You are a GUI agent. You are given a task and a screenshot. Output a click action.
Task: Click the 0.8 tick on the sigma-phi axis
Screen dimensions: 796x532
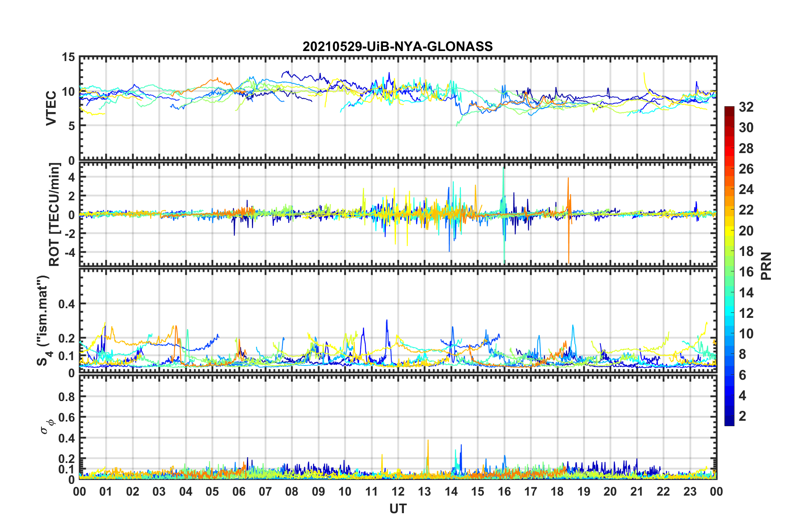coord(67,396)
